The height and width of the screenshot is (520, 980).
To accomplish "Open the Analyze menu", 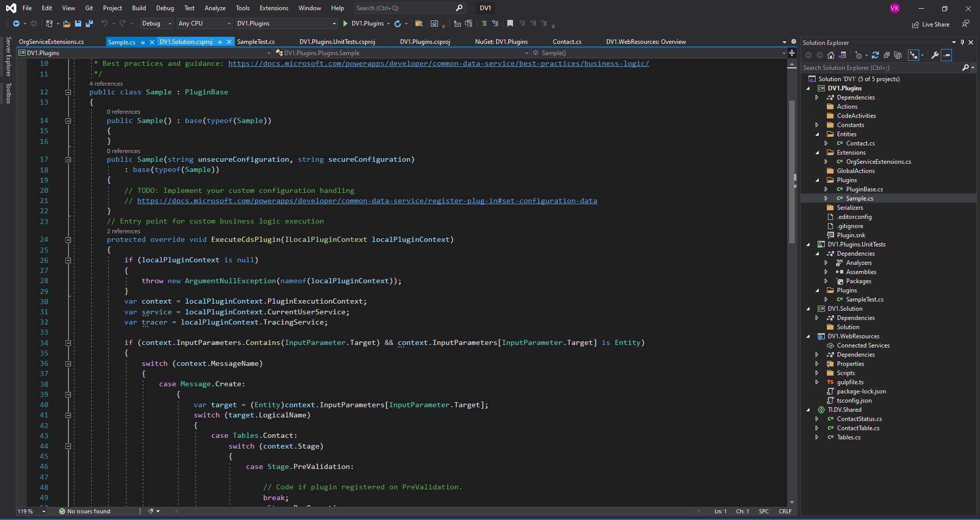I will tap(215, 8).
